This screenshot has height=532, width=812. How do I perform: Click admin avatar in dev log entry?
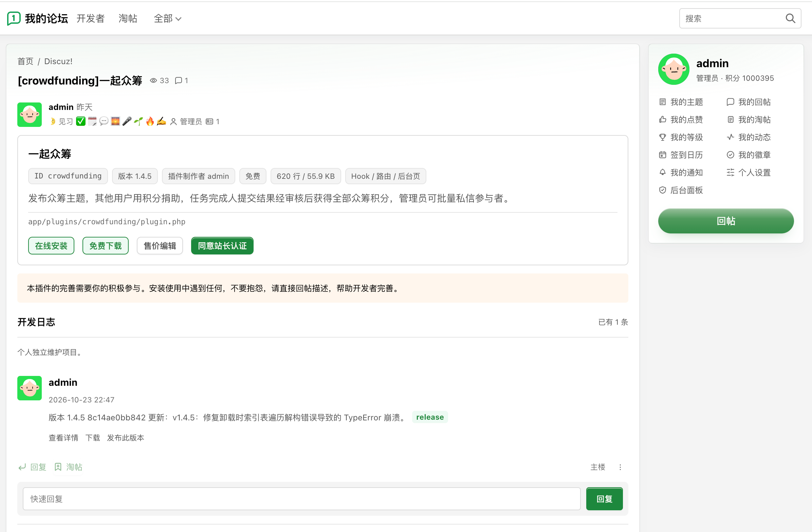30,388
